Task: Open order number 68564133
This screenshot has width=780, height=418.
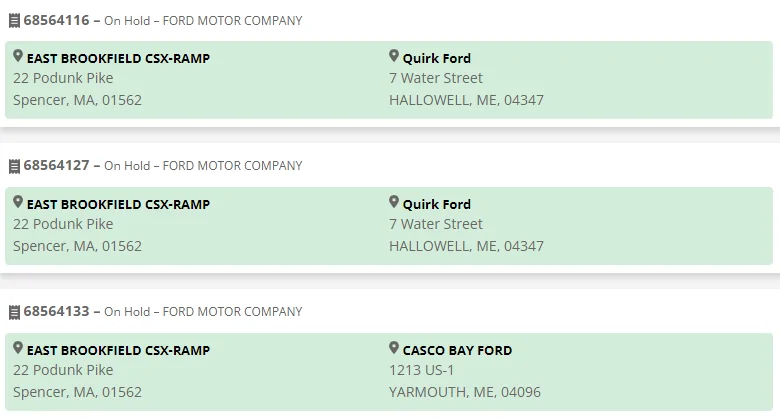Action: [56, 312]
